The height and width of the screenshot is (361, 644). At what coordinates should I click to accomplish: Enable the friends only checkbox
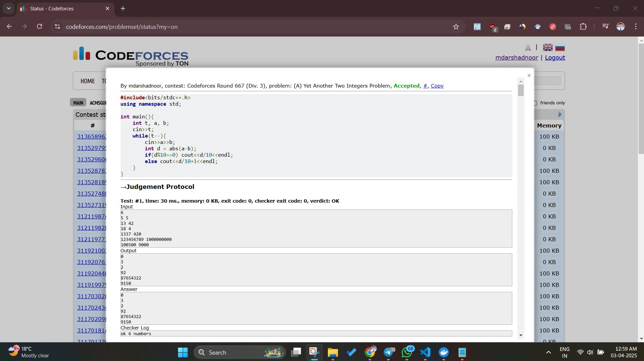tap(535, 103)
